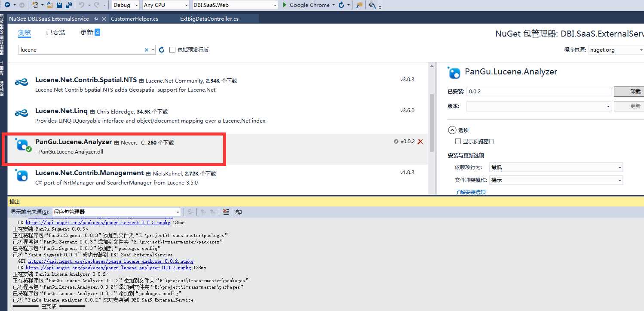
Task: Open the OK pangu.segment.0.0.3.nupkg link
Action: click(x=98, y=222)
